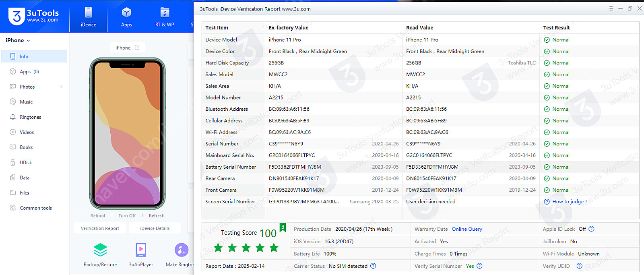The height and width of the screenshot is (275, 644).
Task: Open the iDevice Details button
Action: tap(155, 228)
